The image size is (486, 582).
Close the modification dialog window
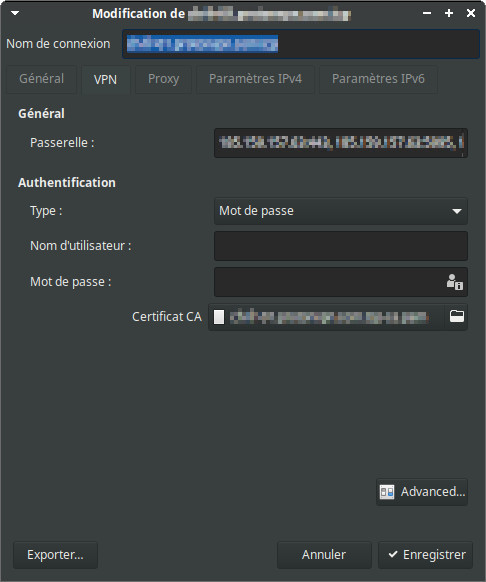471,13
